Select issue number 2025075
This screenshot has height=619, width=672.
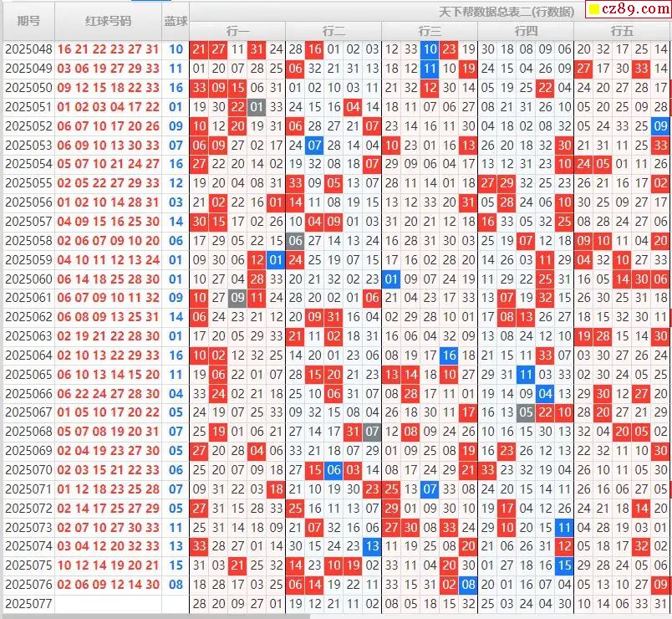(x=28, y=565)
